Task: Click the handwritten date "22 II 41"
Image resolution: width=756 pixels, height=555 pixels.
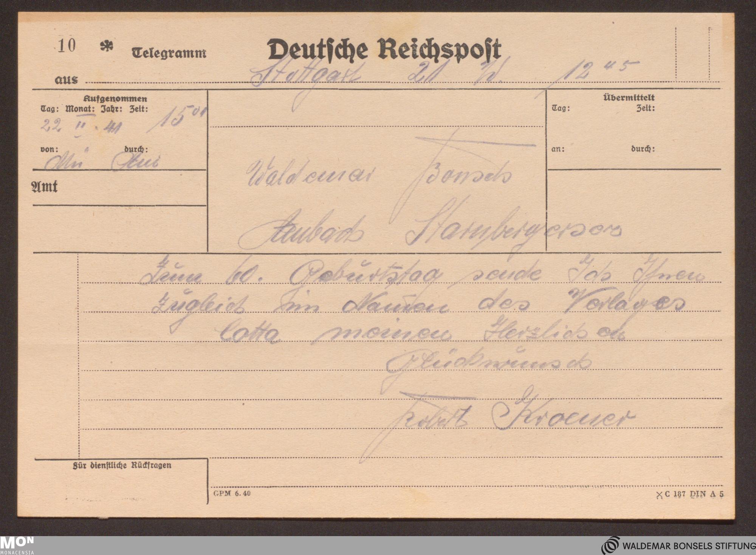Action: (x=81, y=127)
